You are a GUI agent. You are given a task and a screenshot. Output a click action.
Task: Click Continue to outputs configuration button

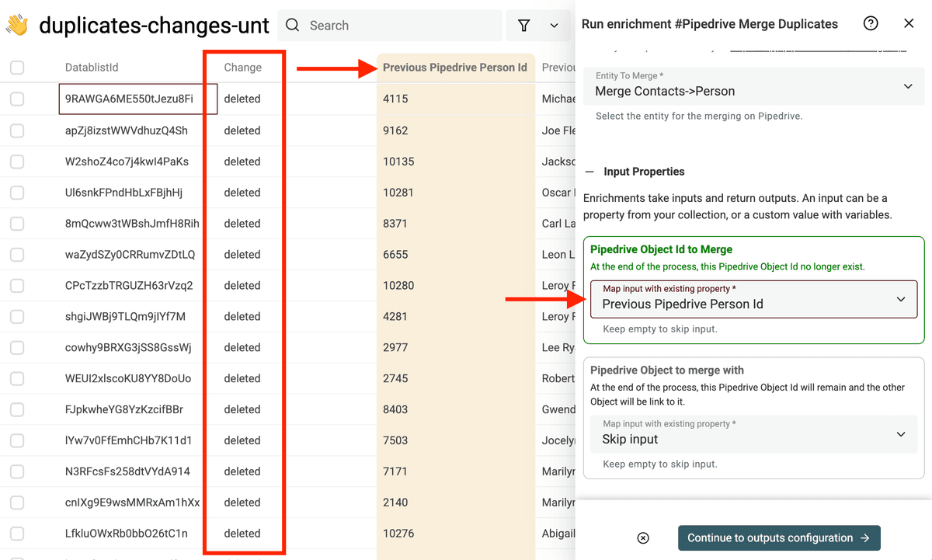779,538
